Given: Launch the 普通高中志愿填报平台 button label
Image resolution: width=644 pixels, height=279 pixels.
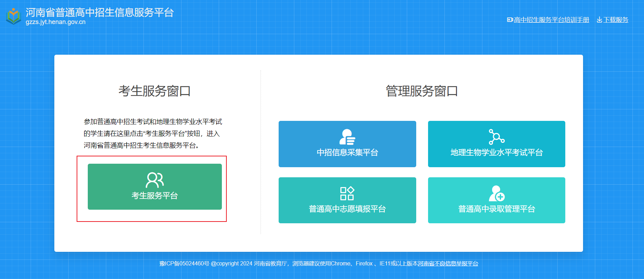Looking at the screenshot, I should [347, 209].
